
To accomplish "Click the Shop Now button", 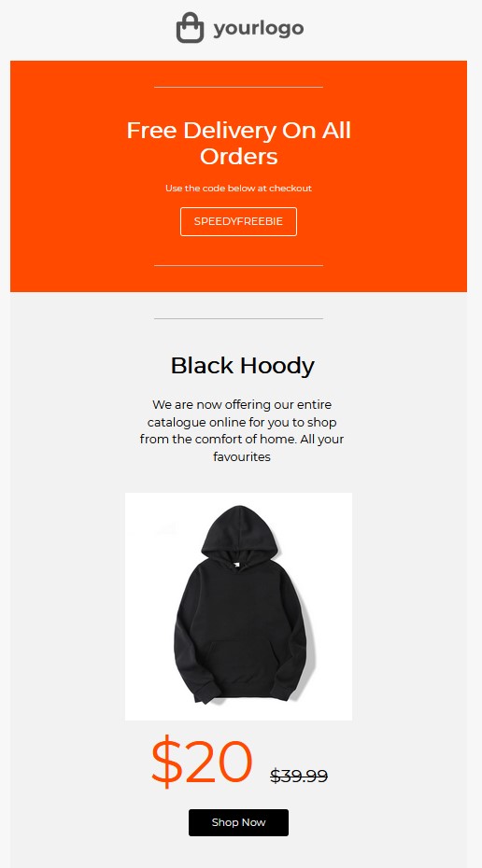I will (x=238, y=822).
